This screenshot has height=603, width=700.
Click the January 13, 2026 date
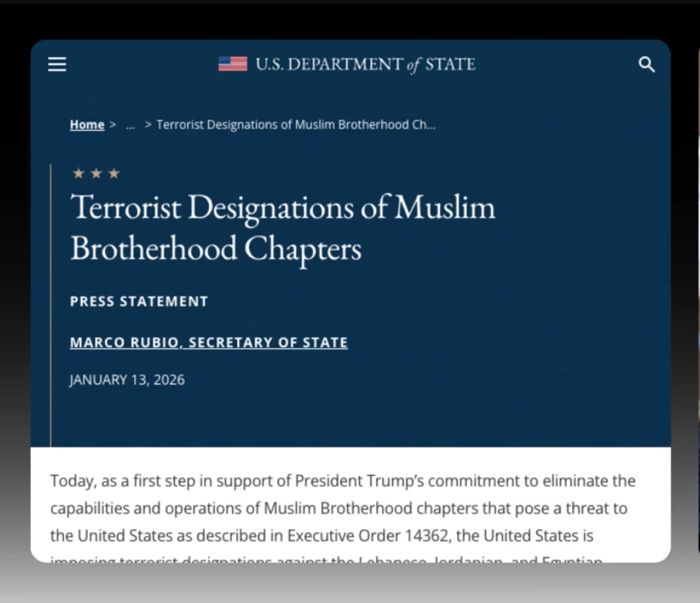tap(127, 380)
